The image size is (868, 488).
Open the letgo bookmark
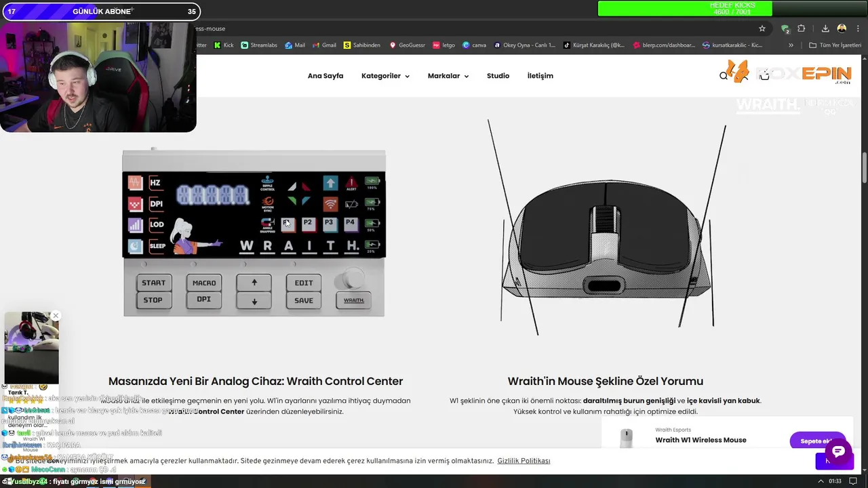pos(443,45)
